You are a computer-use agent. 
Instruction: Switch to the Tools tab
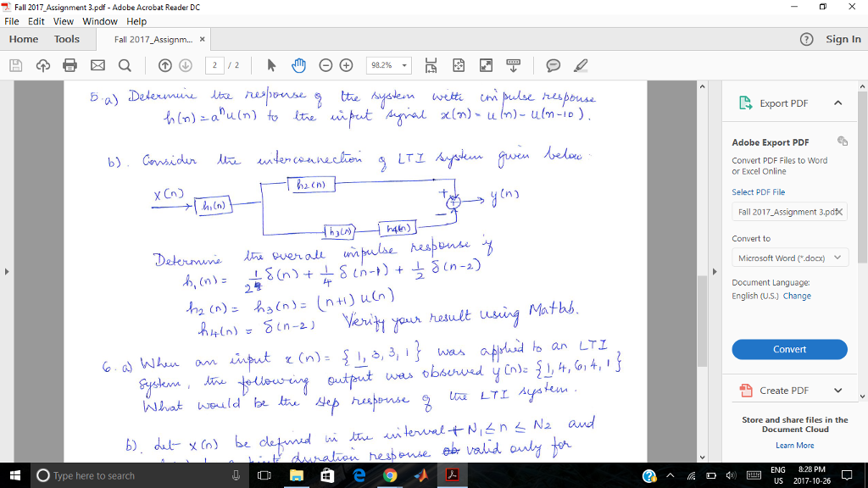click(66, 38)
